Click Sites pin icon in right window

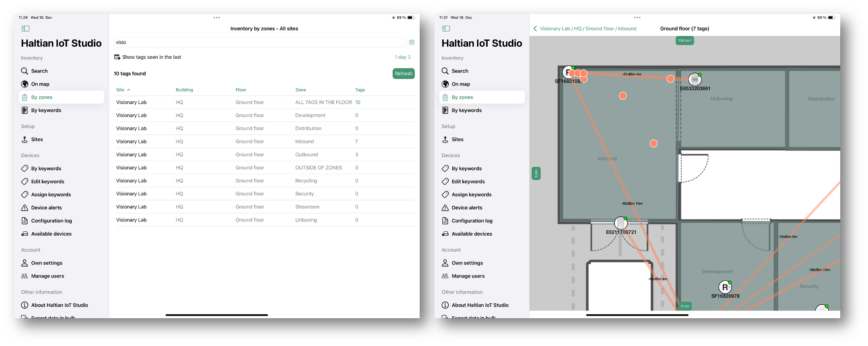pyautogui.click(x=445, y=139)
